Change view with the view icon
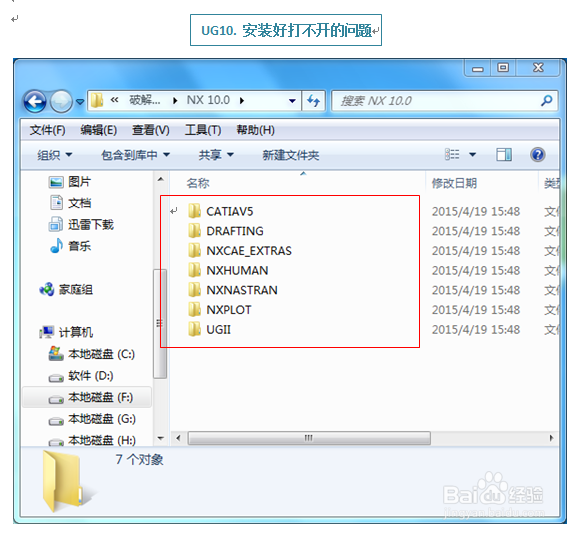 coord(452,154)
